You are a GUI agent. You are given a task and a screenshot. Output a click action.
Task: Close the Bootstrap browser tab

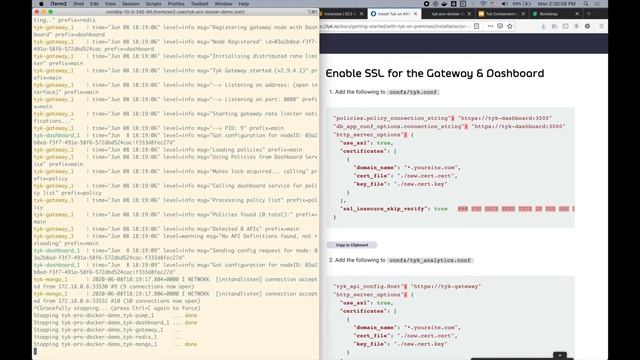coord(577,14)
